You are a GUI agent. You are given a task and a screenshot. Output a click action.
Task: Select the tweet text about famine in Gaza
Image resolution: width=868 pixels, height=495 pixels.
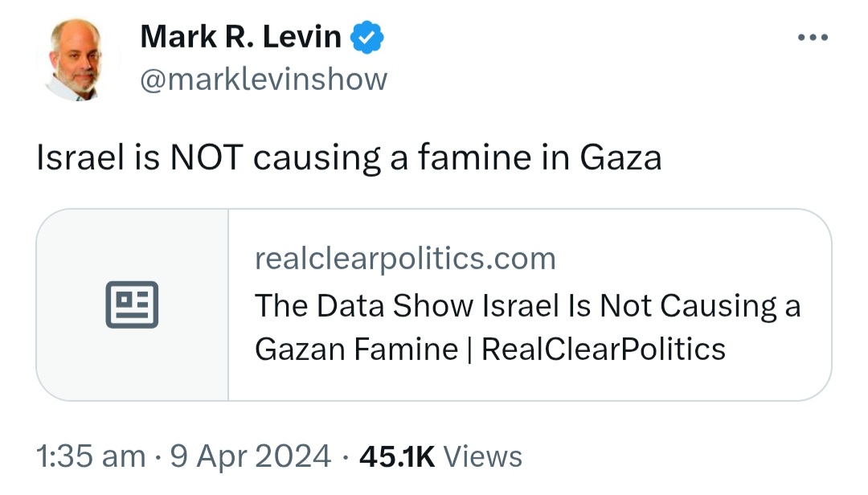click(349, 157)
